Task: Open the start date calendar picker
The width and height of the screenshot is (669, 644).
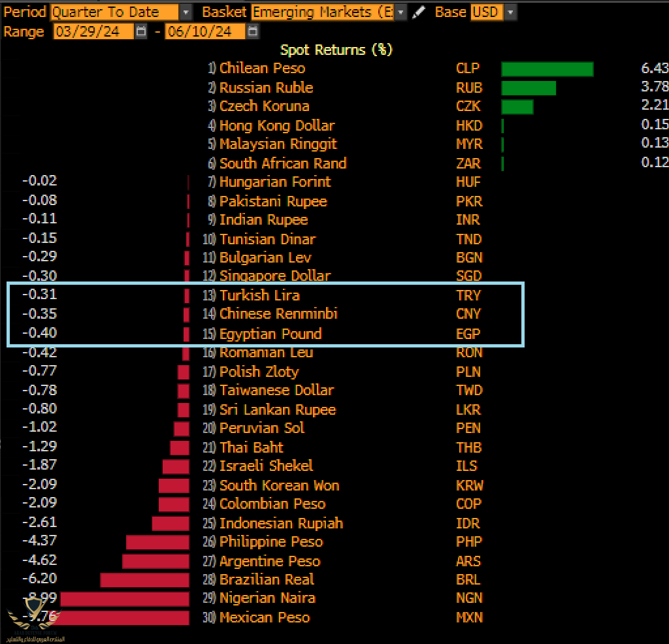Action: click(142, 31)
